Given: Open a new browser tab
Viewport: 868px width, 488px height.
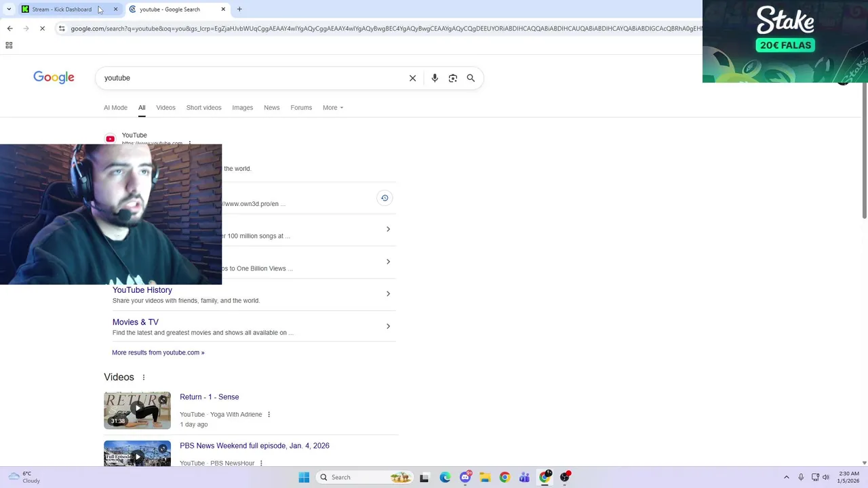Looking at the screenshot, I should (239, 9).
